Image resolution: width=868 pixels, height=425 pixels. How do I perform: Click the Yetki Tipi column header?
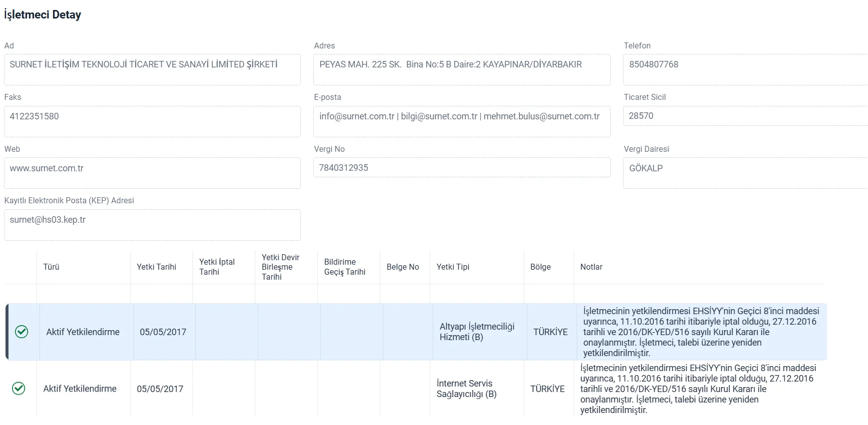coord(453,267)
